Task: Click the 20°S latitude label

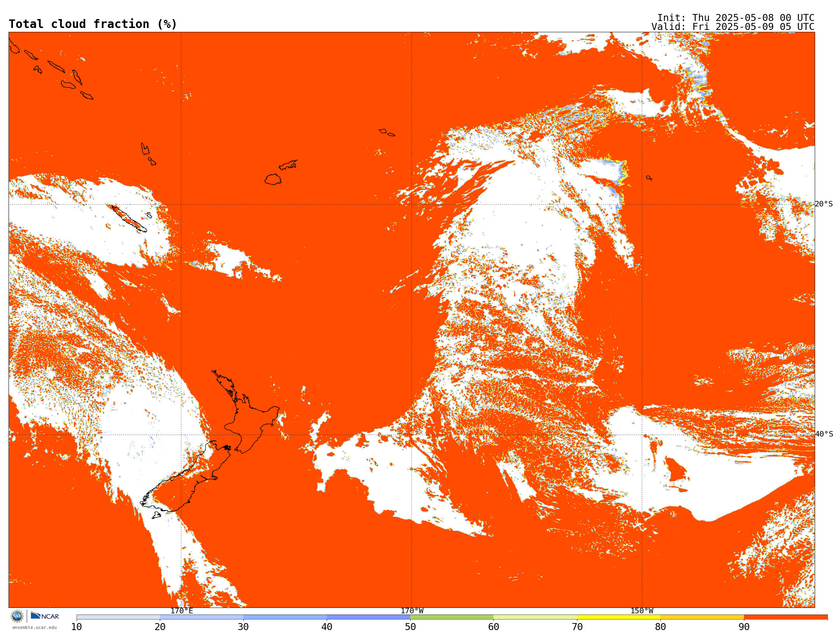Action: pyautogui.click(x=824, y=204)
